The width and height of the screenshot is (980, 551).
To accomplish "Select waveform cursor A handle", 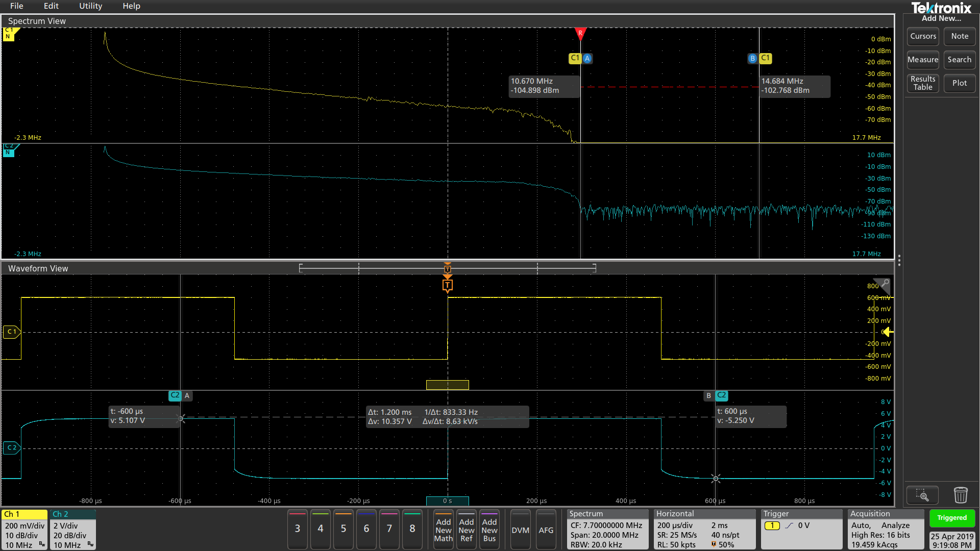I will click(187, 395).
